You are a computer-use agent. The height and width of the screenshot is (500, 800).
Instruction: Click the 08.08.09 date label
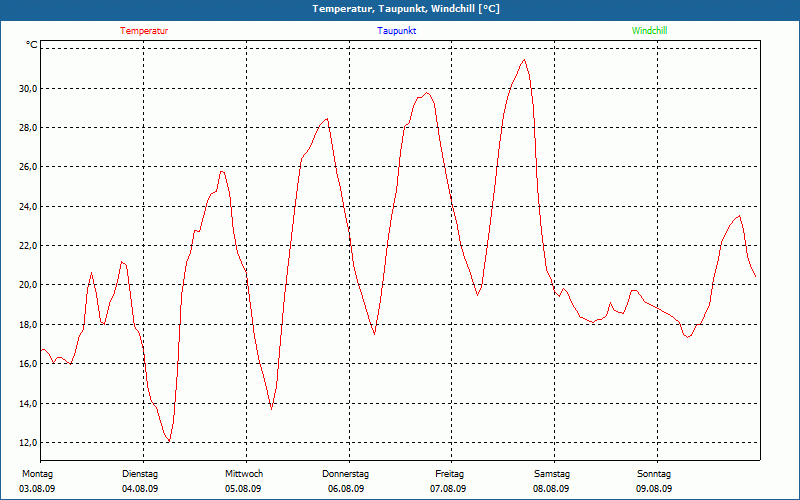tap(551, 489)
